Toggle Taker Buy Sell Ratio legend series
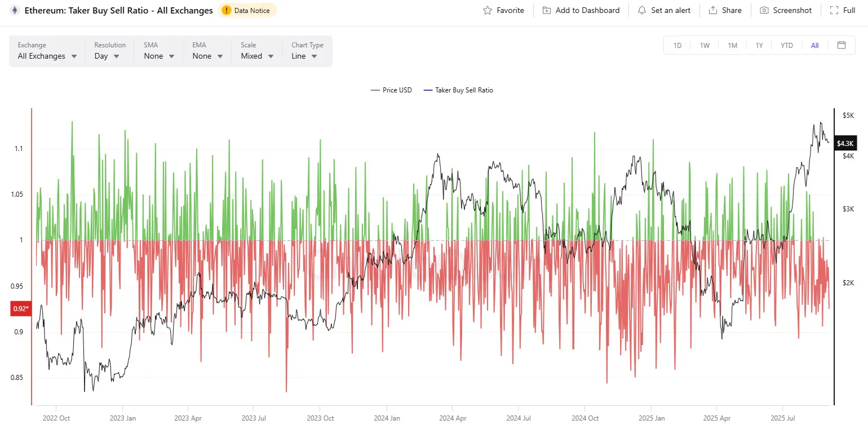 point(458,90)
